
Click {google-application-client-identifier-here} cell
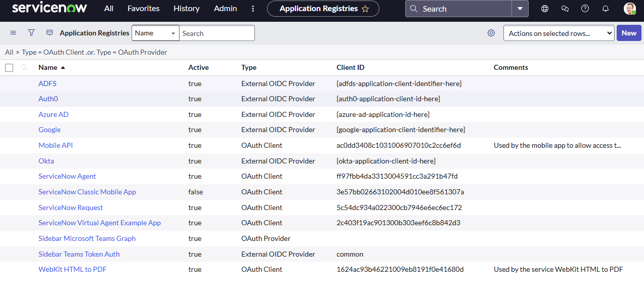pos(401,130)
